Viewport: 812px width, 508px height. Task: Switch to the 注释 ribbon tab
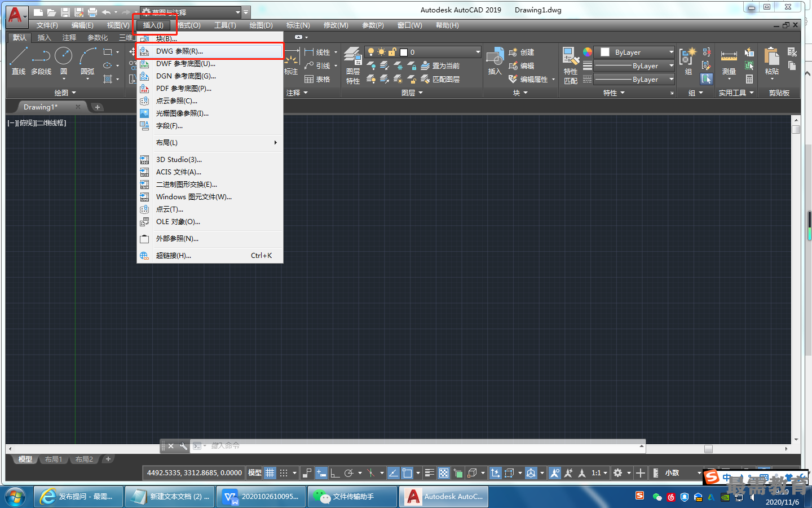69,38
